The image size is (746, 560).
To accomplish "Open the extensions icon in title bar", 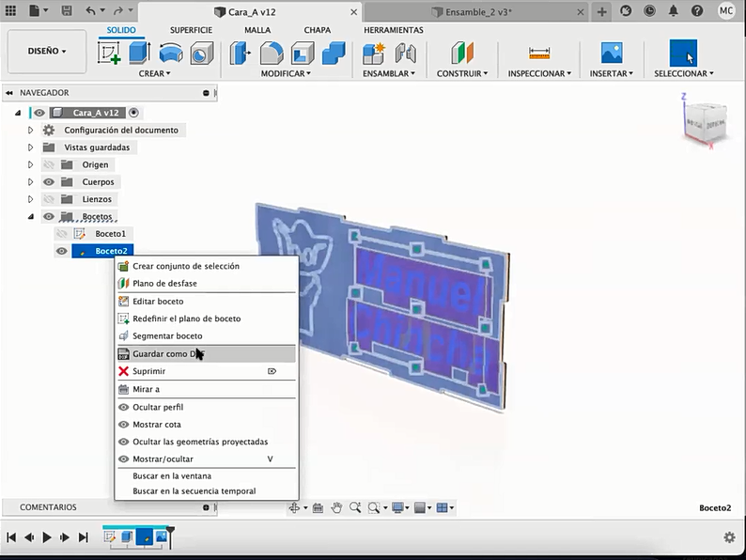I will [626, 11].
